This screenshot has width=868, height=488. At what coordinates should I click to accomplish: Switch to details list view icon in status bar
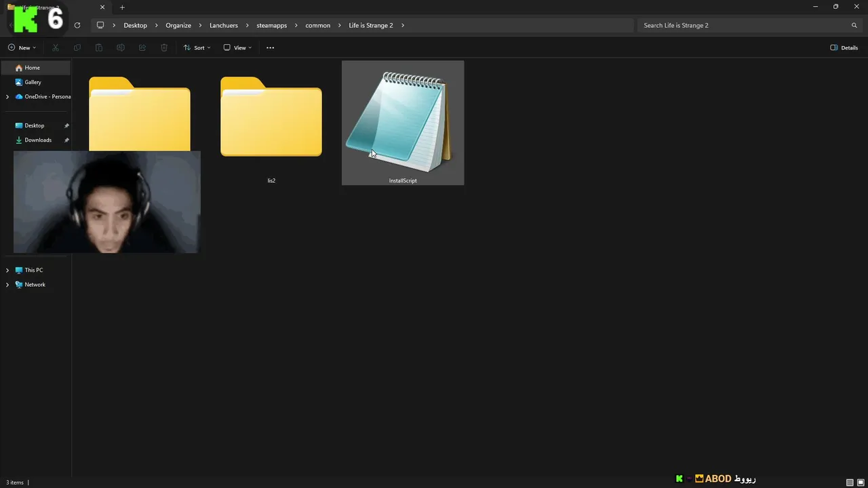point(850,482)
